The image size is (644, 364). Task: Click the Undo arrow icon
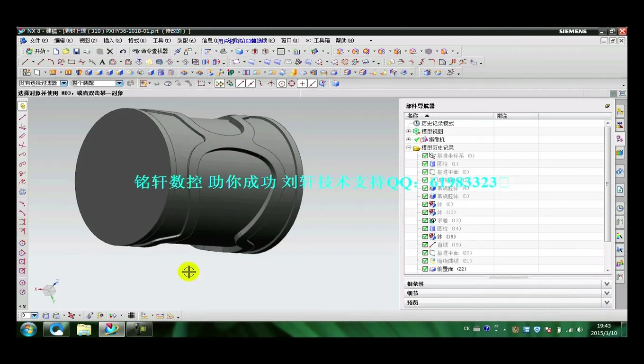123,51
